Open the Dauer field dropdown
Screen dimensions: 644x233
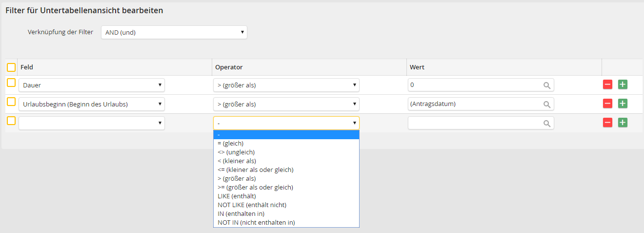tap(92, 85)
